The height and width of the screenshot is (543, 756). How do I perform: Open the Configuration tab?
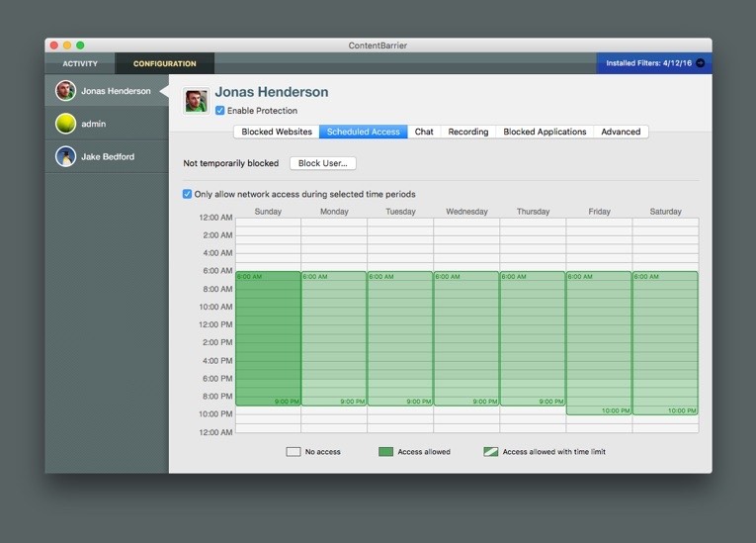click(165, 63)
